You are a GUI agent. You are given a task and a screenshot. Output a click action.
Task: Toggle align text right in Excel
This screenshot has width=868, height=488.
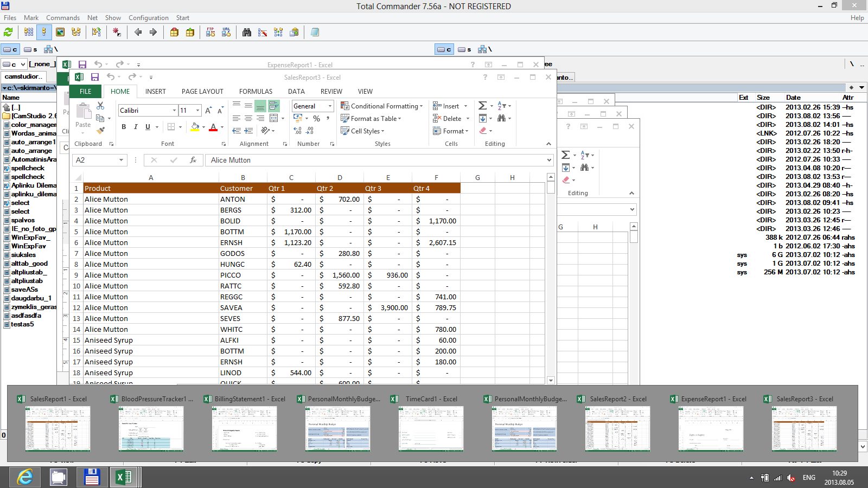(x=260, y=118)
